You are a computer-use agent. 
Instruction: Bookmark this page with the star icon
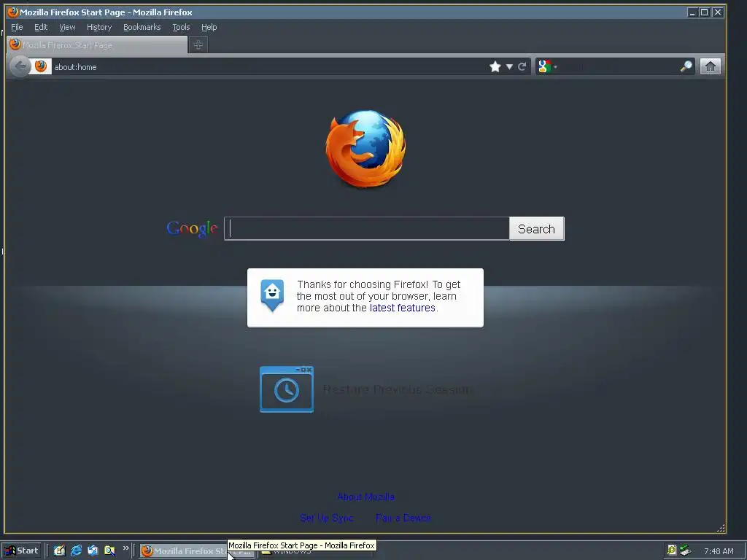point(495,66)
